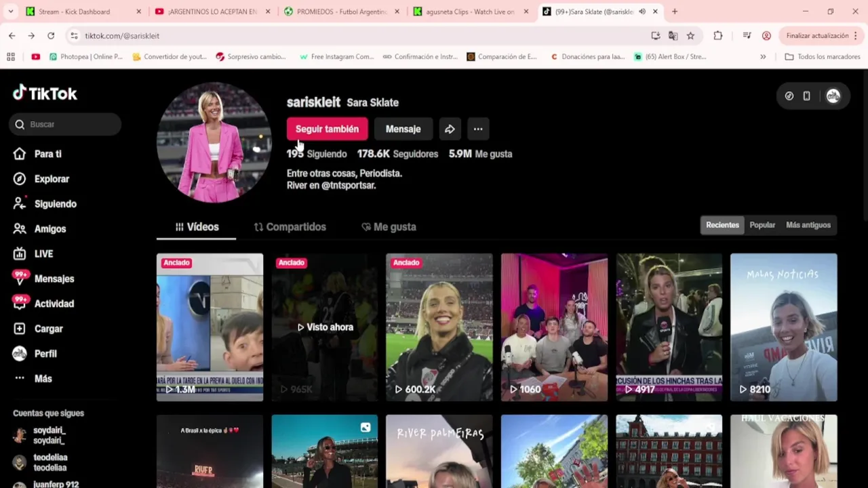Image resolution: width=868 pixels, height=488 pixels.
Task: Show more bookmarks with the chevron
Action: pos(763,57)
